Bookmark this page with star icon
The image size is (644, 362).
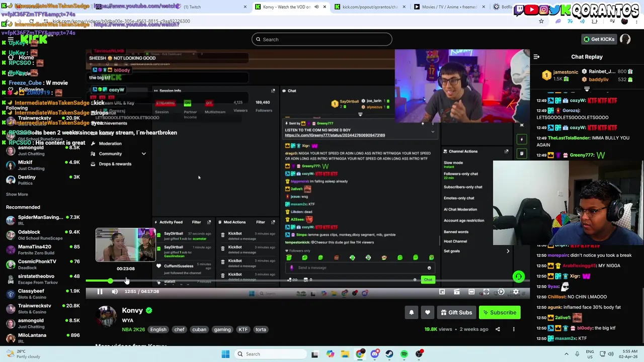(541, 21)
